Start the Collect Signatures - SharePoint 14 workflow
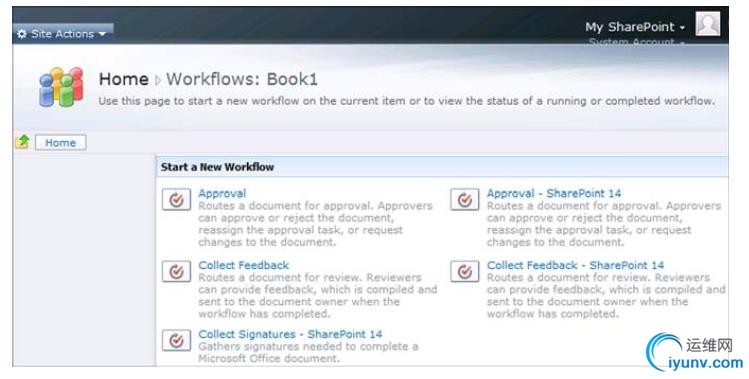This screenshot has height=379, width=749. point(290,334)
